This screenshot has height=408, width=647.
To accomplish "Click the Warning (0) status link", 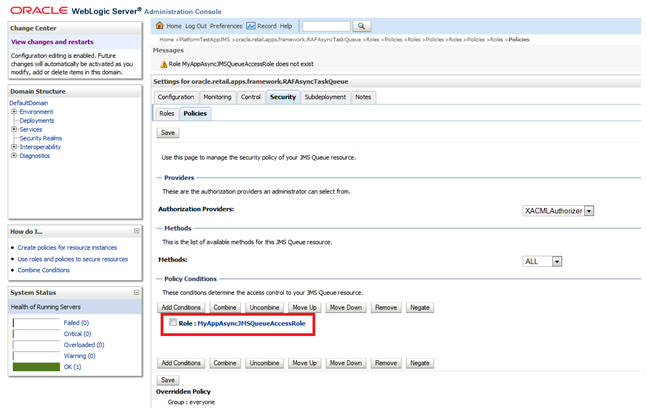I will pyautogui.click(x=80, y=356).
